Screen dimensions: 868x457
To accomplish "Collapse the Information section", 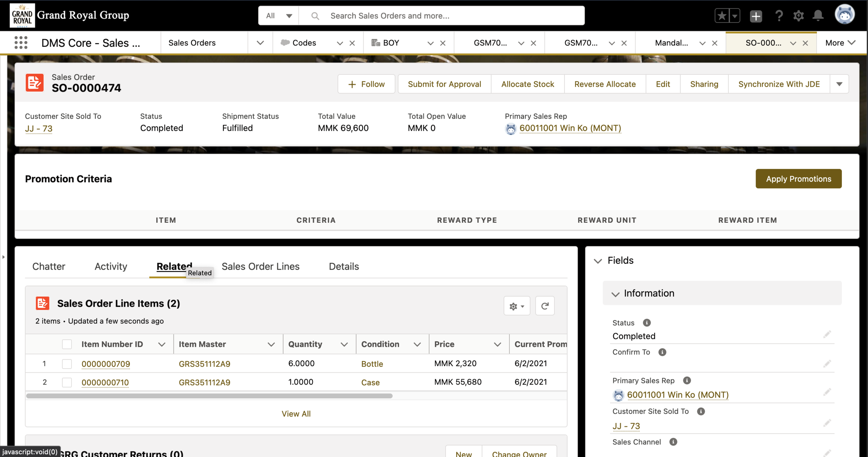I will 615,294.
